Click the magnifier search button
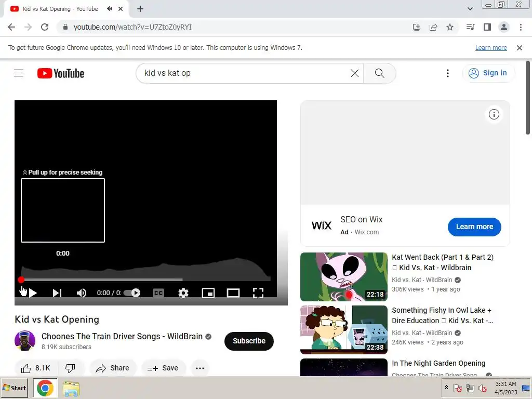532x399 pixels. [380, 73]
